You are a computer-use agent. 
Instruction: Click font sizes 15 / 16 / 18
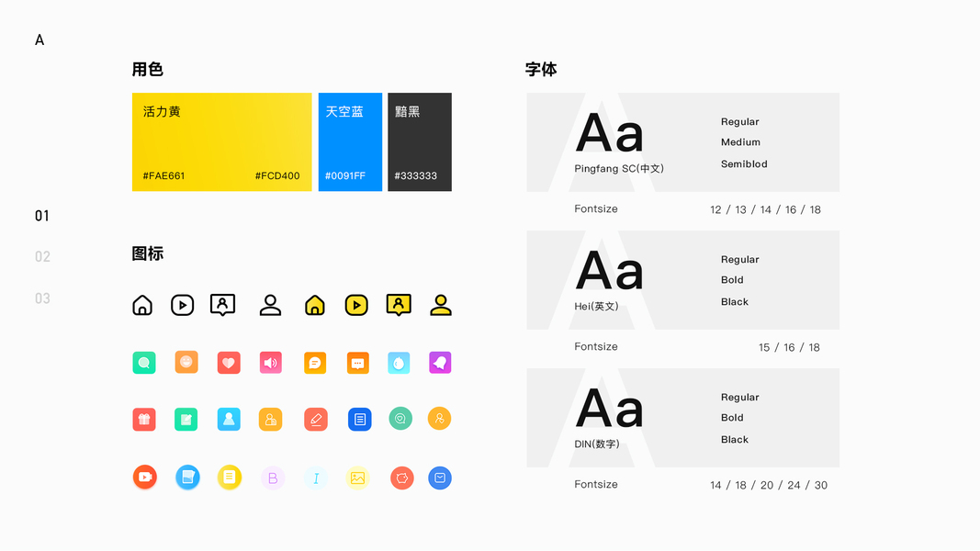tap(789, 347)
